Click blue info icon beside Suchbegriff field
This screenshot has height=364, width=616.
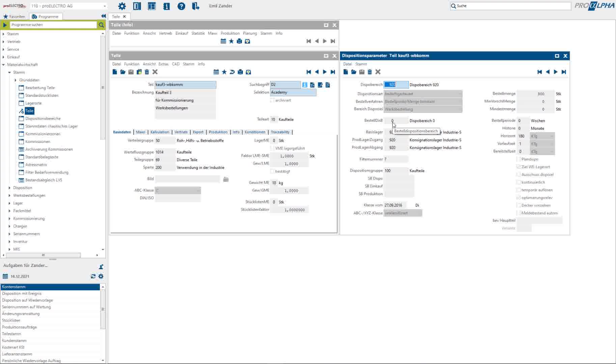click(305, 85)
